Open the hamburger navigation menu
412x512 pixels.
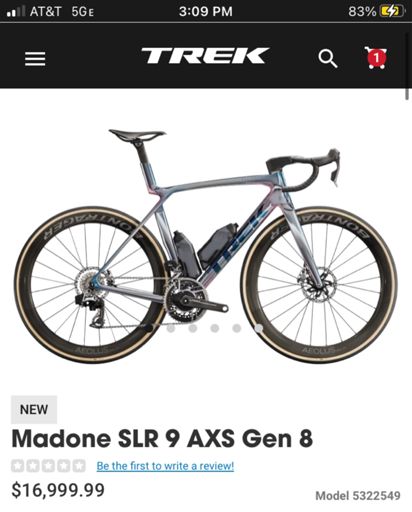(35, 59)
